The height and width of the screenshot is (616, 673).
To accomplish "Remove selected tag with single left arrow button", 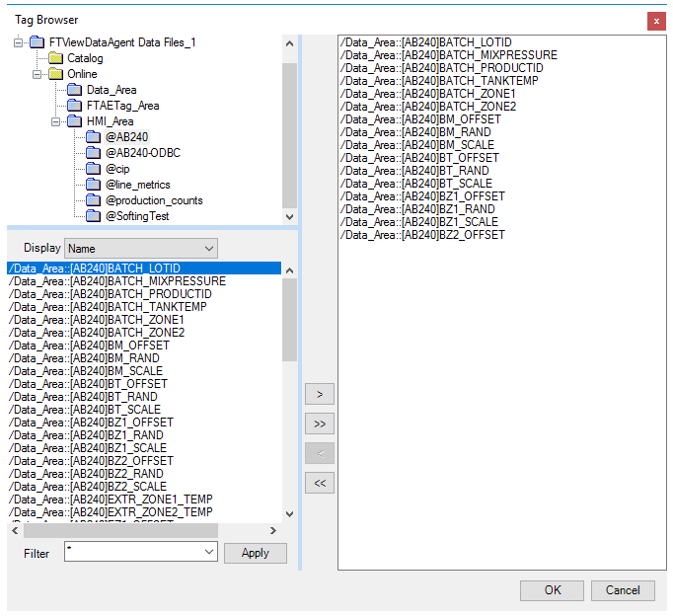I will pyautogui.click(x=320, y=454).
